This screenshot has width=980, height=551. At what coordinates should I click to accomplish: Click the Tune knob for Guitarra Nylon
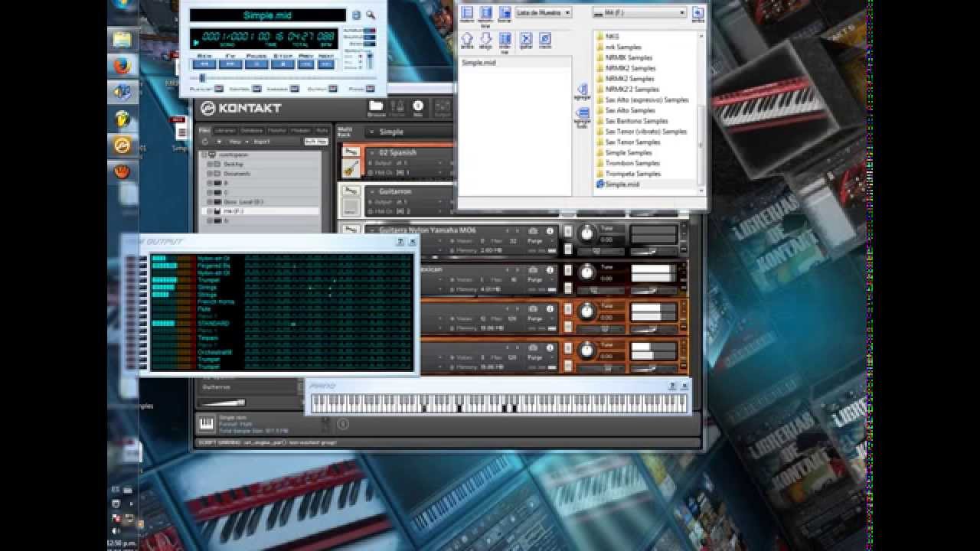point(586,233)
